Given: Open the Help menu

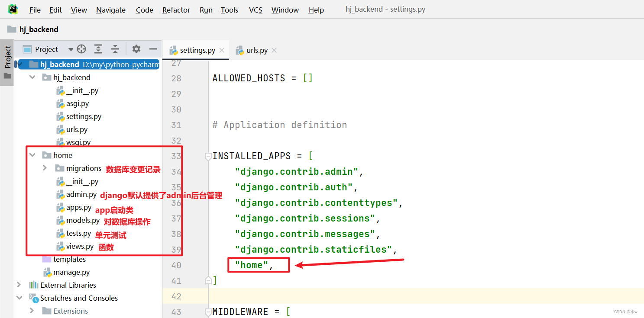Looking at the screenshot, I should (316, 10).
